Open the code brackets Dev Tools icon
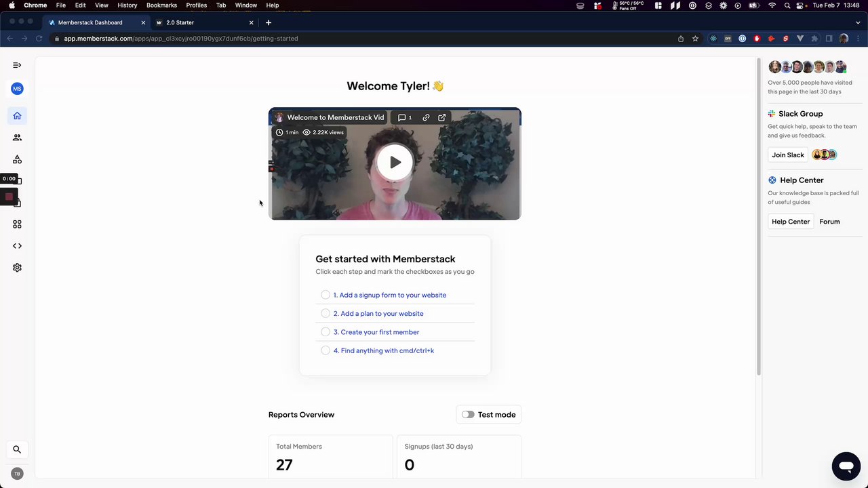The image size is (868, 488). [17, 246]
